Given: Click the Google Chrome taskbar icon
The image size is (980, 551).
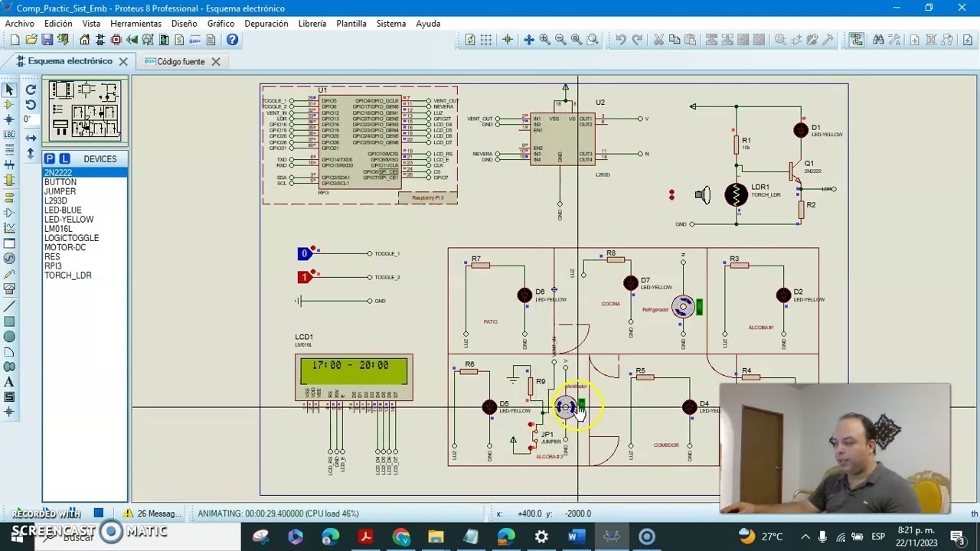Looking at the screenshot, I should click(400, 537).
